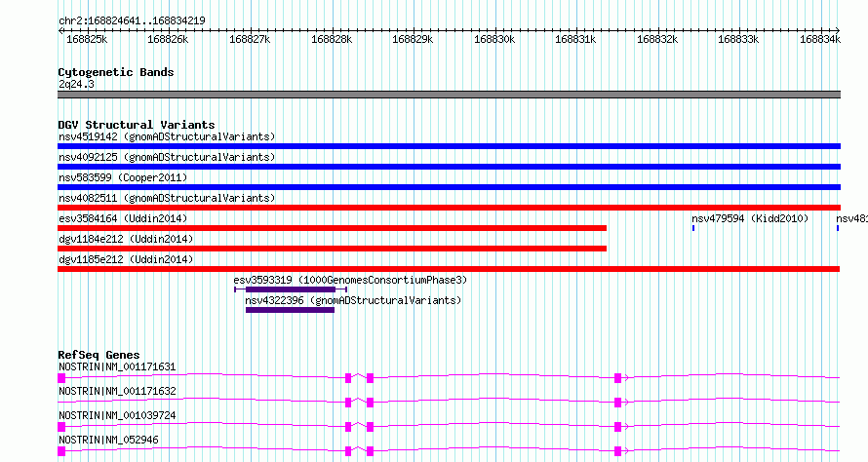The image size is (868, 462).
Task: Click the dgv1184e212 (Uddin2014) label
Action: pyautogui.click(x=126, y=239)
